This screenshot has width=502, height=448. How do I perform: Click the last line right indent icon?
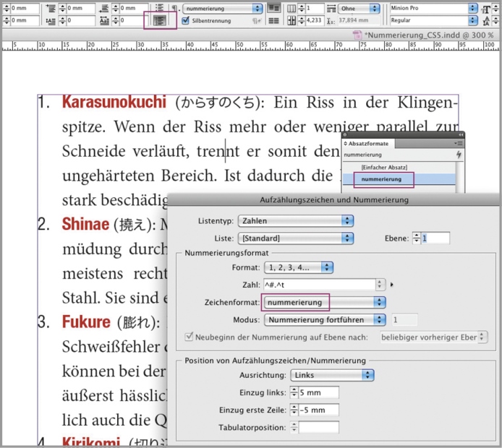[103, 9]
